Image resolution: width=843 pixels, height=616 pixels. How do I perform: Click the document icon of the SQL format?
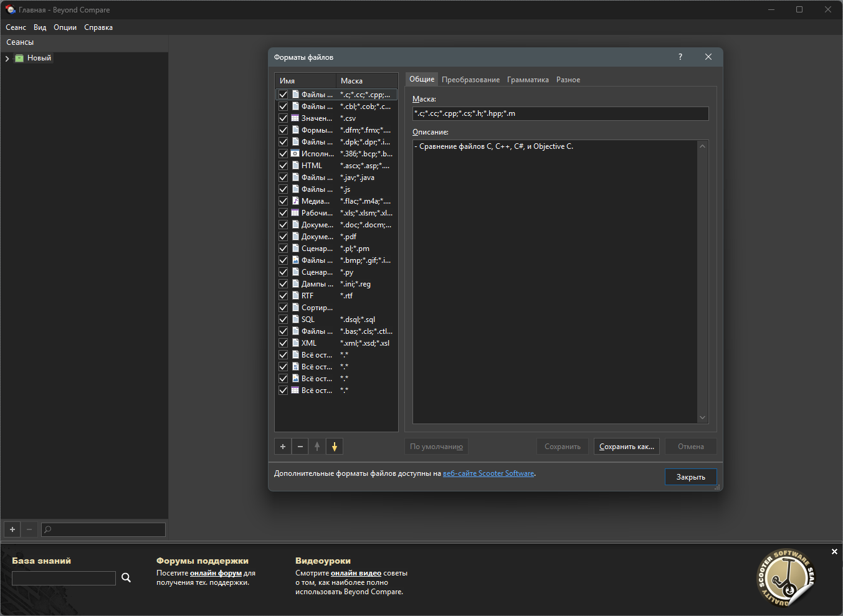tap(295, 320)
